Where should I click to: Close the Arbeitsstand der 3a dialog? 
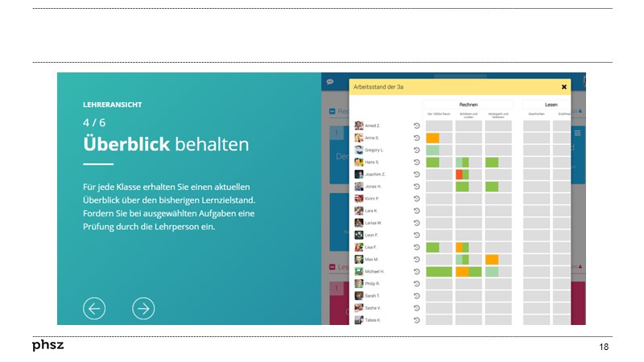point(564,87)
